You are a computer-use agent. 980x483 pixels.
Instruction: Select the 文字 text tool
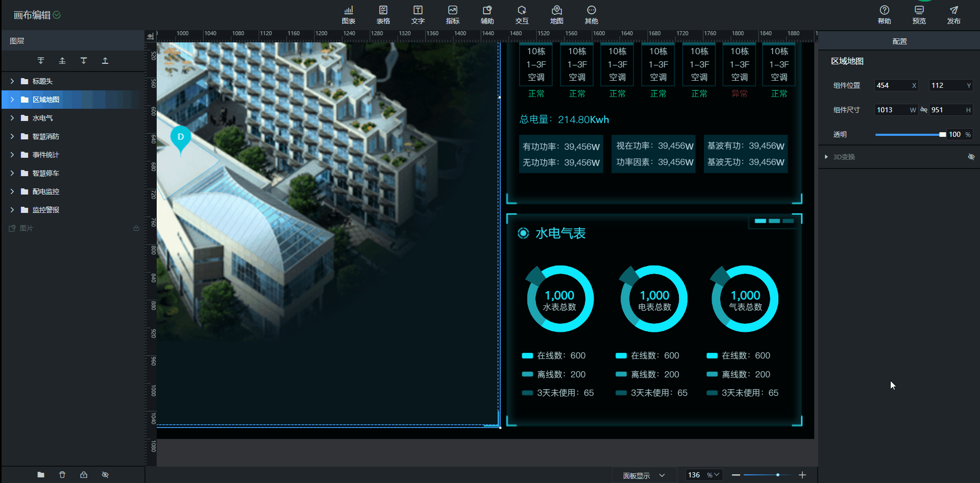[418, 14]
